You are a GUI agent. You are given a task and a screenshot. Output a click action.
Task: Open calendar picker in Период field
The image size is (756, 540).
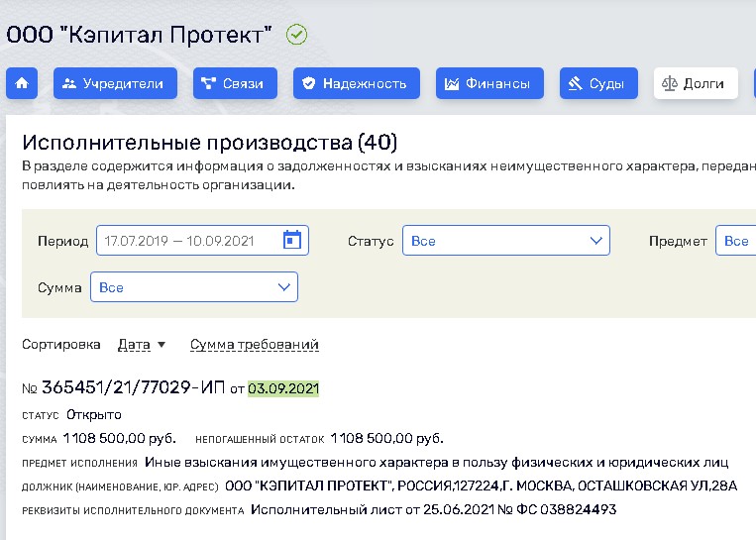(291, 241)
